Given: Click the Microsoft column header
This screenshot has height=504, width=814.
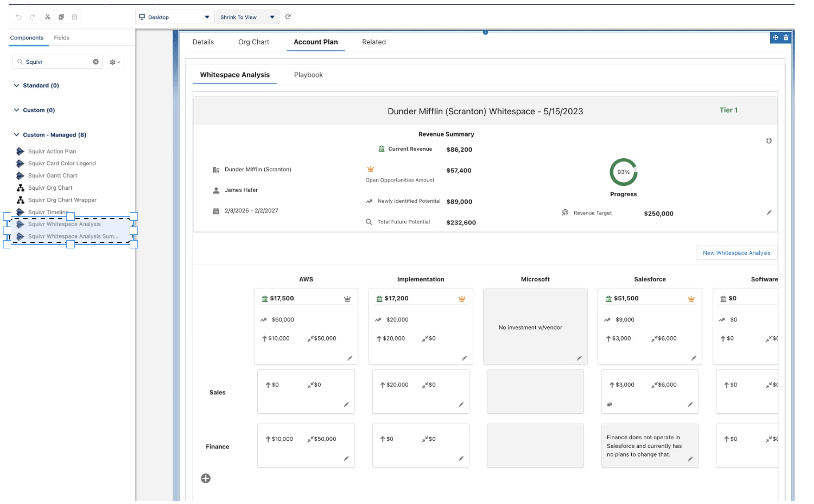Looking at the screenshot, I should point(535,279).
